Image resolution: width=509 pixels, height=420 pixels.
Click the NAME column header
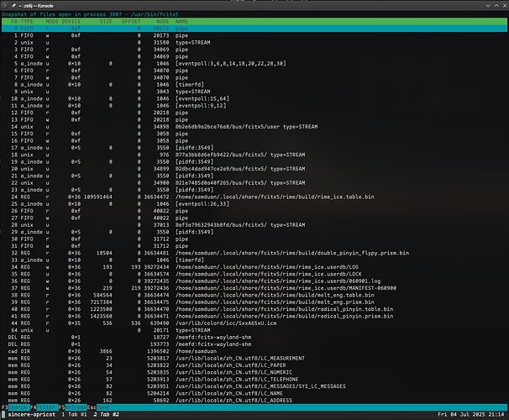click(x=181, y=22)
